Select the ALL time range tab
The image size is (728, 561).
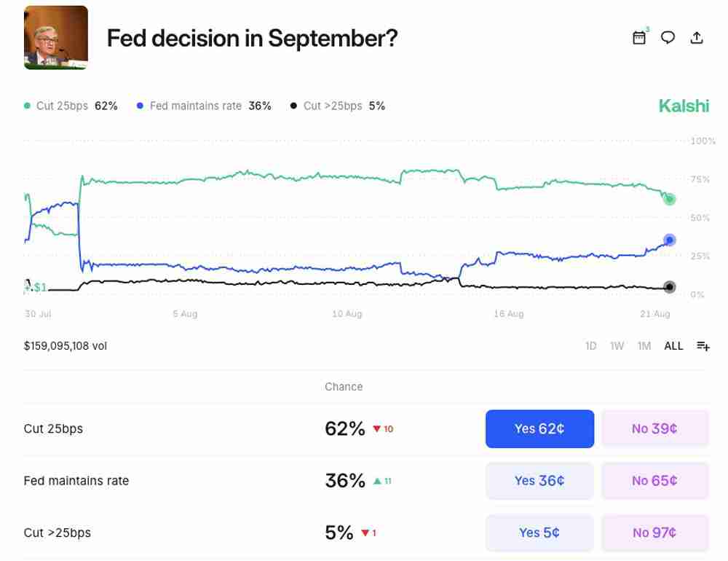pos(673,346)
